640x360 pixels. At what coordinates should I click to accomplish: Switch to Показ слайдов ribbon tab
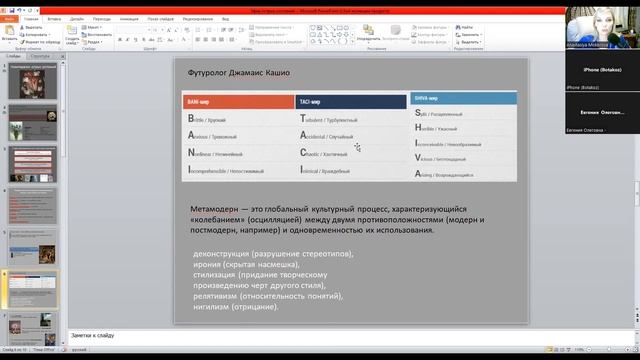[160, 19]
